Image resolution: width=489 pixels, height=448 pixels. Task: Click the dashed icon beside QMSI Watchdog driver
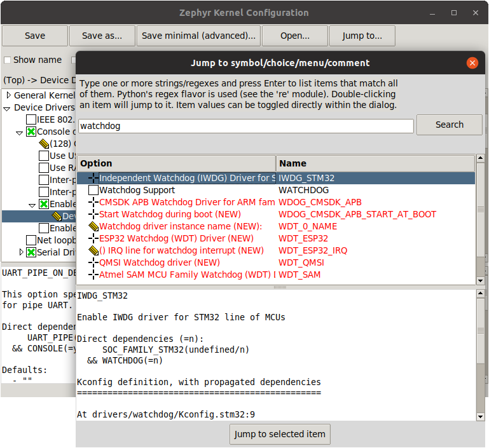click(x=93, y=262)
